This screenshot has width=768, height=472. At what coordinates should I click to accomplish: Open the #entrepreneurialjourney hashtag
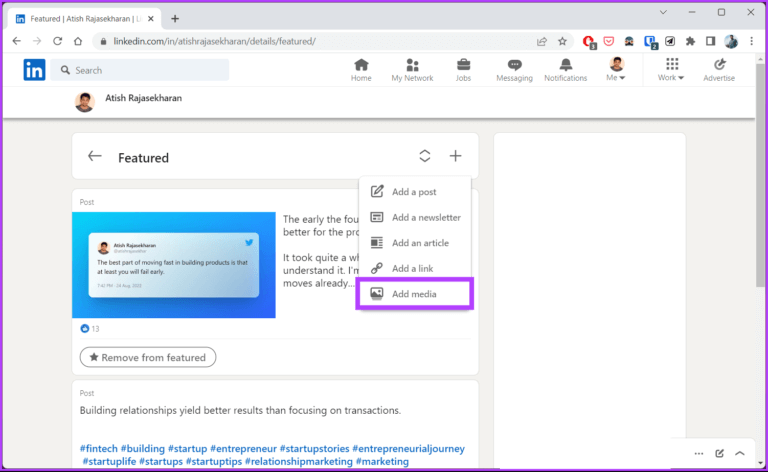tap(408, 448)
